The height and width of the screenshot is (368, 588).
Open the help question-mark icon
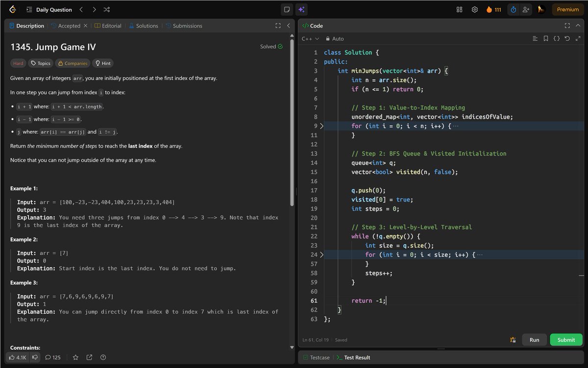click(x=103, y=357)
